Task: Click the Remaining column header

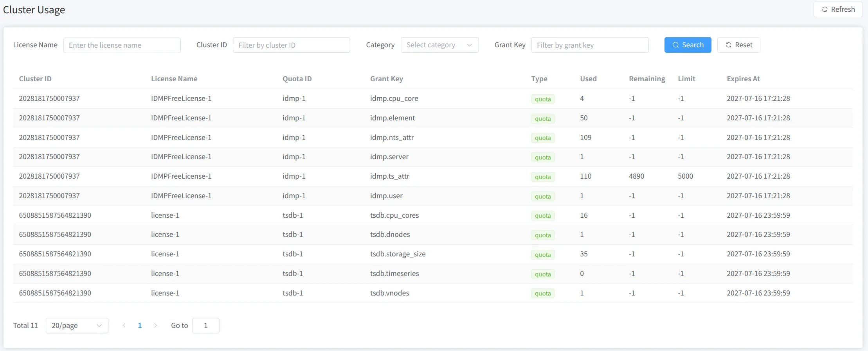Action: (647, 79)
